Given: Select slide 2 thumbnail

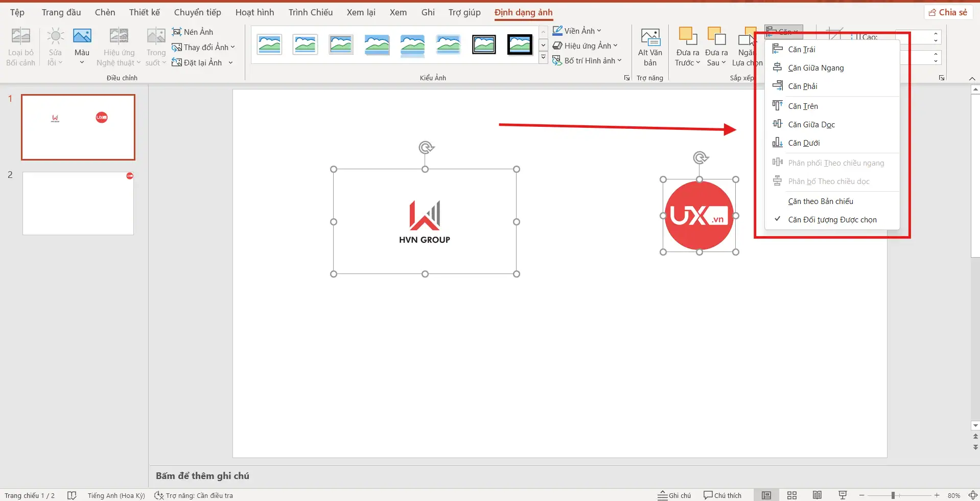Looking at the screenshot, I should [78, 203].
